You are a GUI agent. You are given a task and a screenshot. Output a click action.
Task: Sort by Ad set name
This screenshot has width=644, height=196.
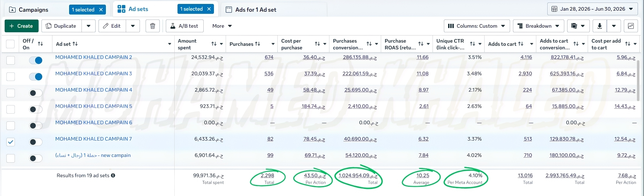(x=75, y=44)
